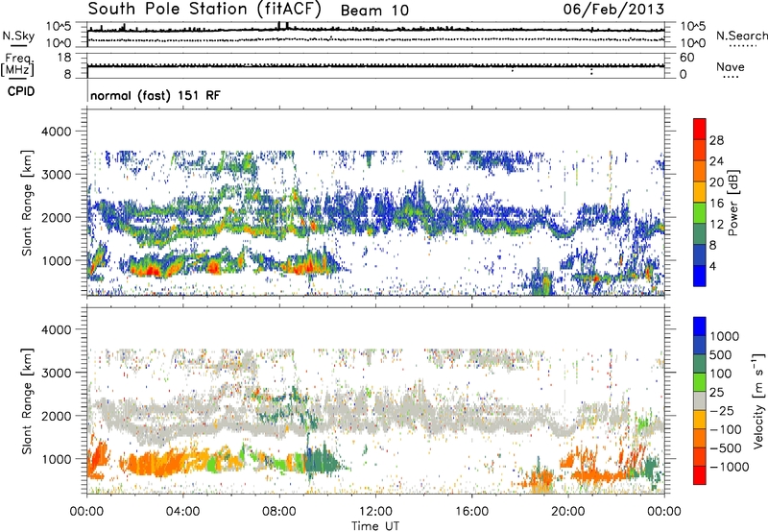Viewport: 768px width, 532px height.
Task: Click Slant Range label of velocity panel
Action: pos(27,401)
